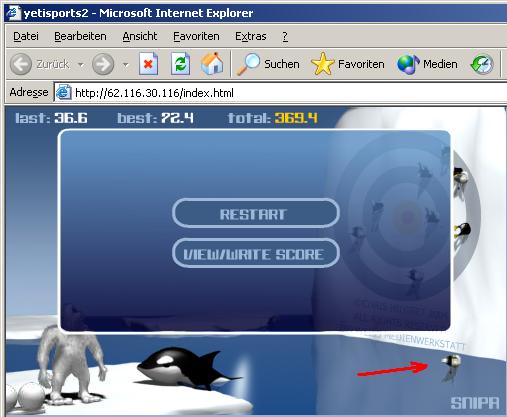Click the page icon in address bar
Image resolution: width=507 pixels, height=417 pixels.
point(63,92)
